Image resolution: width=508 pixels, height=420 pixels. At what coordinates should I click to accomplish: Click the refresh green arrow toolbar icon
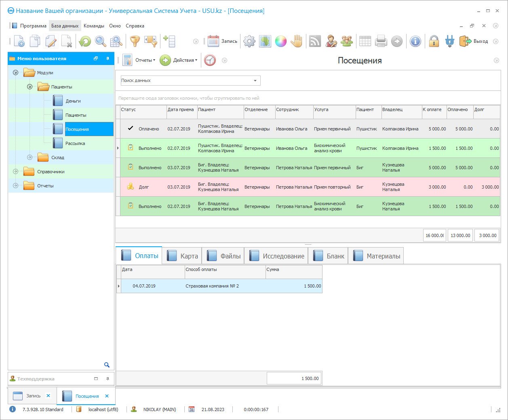[85, 41]
